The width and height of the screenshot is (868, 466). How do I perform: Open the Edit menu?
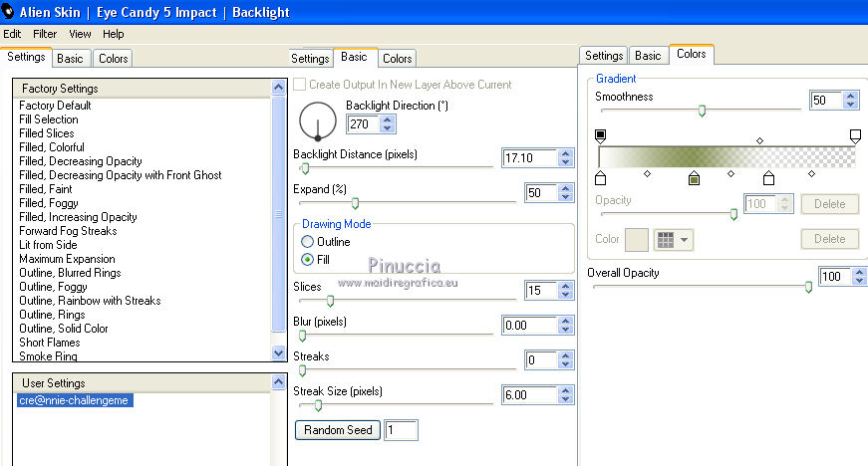pyautogui.click(x=12, y=34)
